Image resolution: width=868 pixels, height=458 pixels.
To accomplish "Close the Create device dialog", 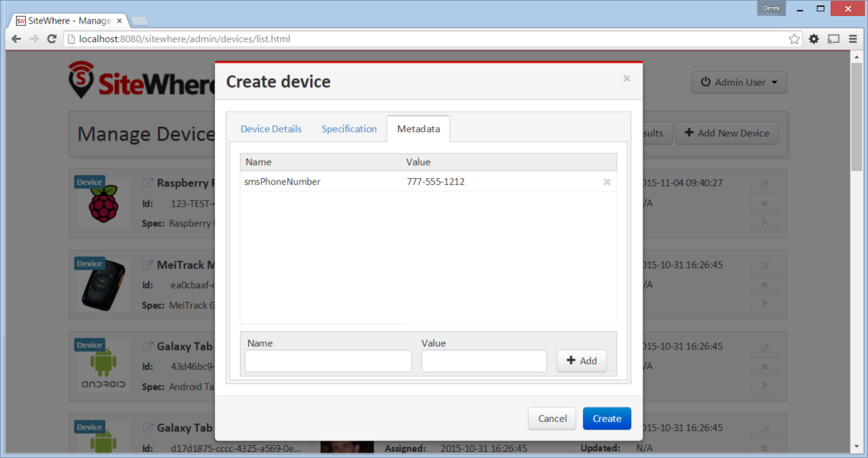I will (x=627, y=79).
